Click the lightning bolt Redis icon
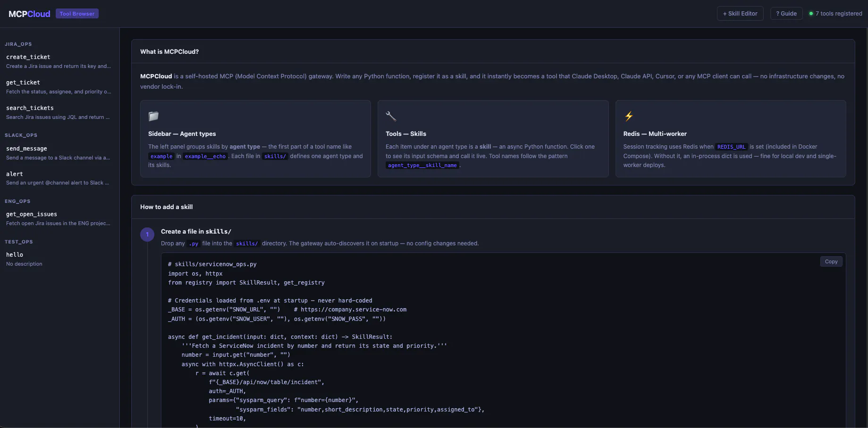Screen dimensions: 868x428 point(629,116)
